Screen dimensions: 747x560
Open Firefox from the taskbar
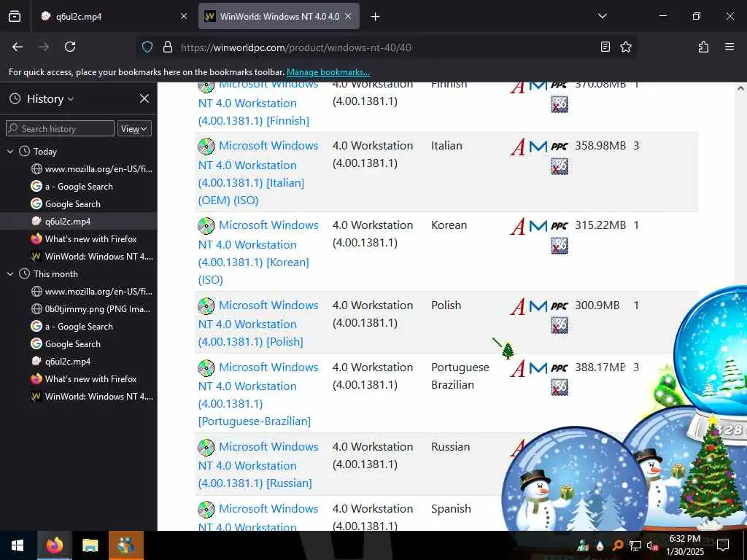54,545
